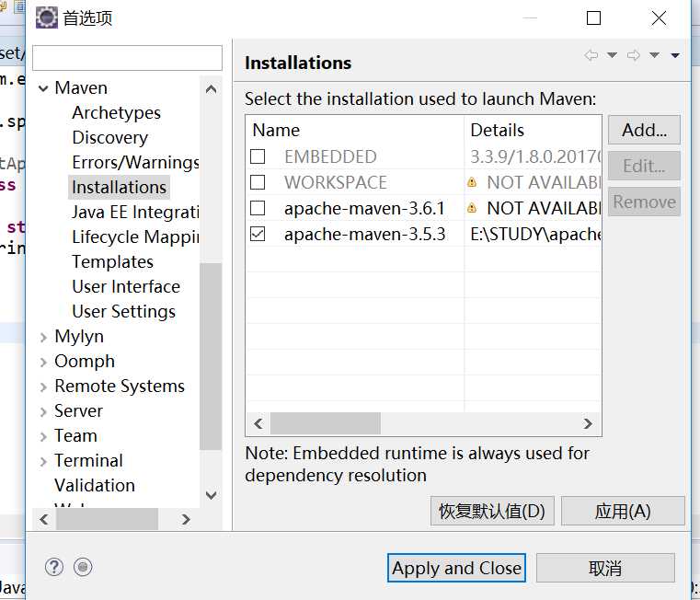Open the page view menu dropdown
The image size is (700, 600).
tap(675, 55)
